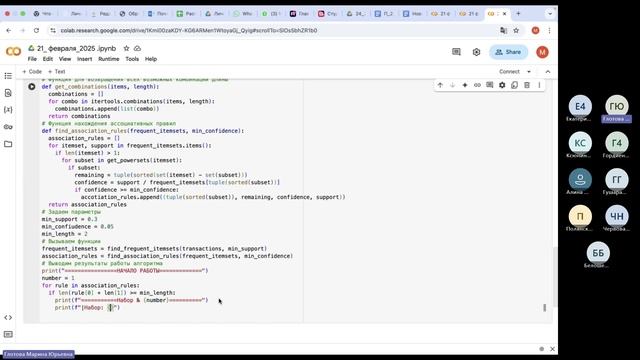Select participant avatar ГГ

click(x=617, y=180)
